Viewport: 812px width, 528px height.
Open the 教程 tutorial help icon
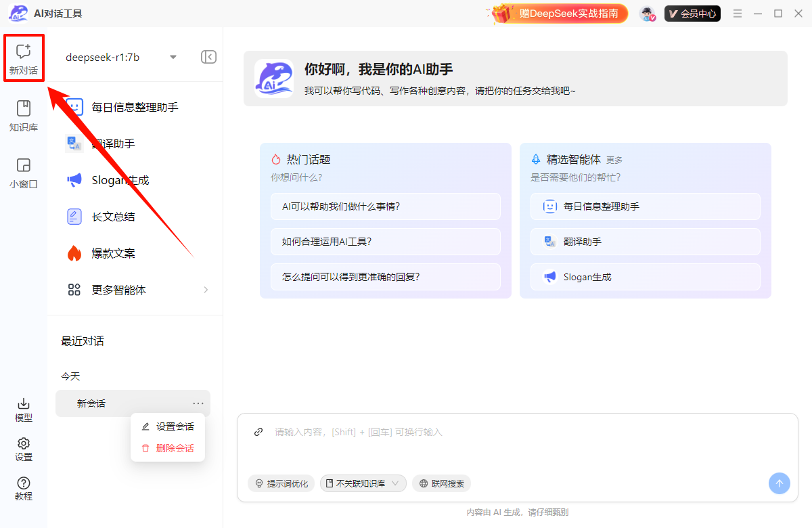(x=24, y=489)
